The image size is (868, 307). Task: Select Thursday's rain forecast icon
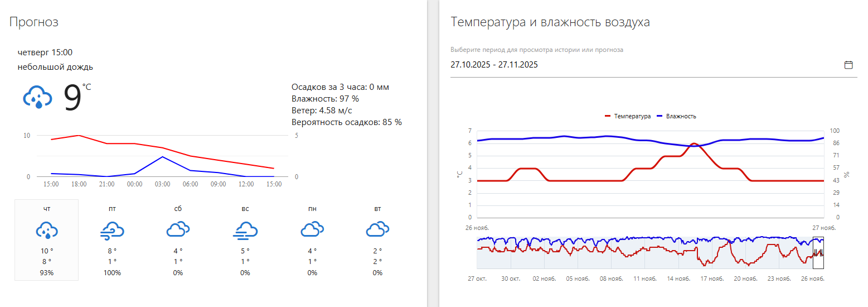tap(47, 230)
